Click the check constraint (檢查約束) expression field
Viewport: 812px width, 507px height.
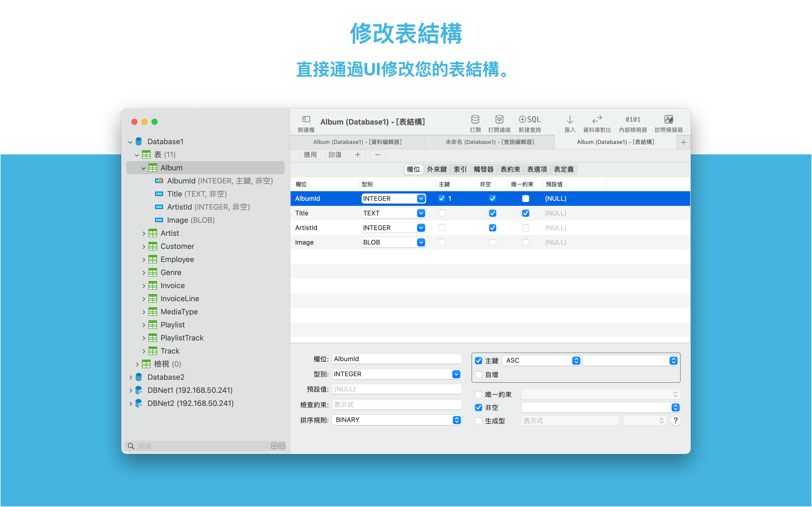click(x=396, y=405)
